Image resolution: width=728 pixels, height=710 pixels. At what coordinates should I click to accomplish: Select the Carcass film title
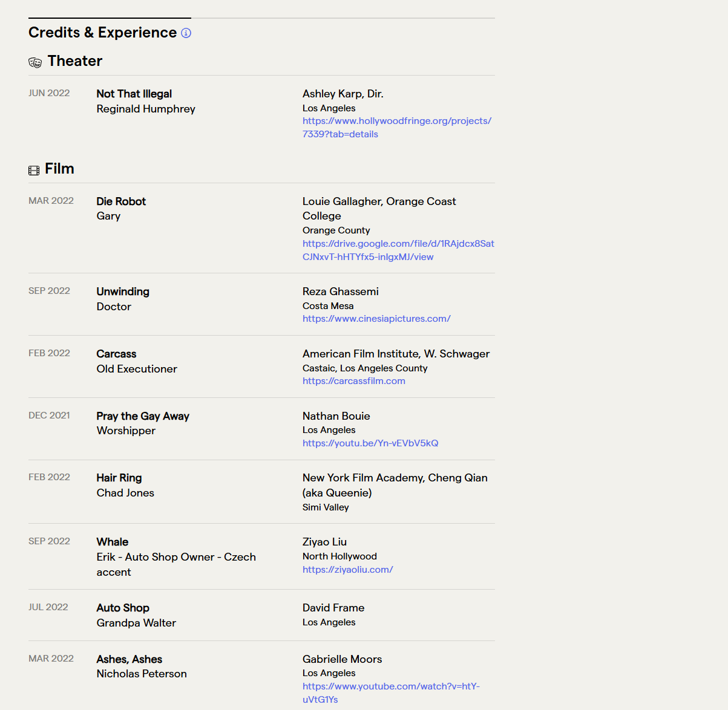click(x=116, y=354)
